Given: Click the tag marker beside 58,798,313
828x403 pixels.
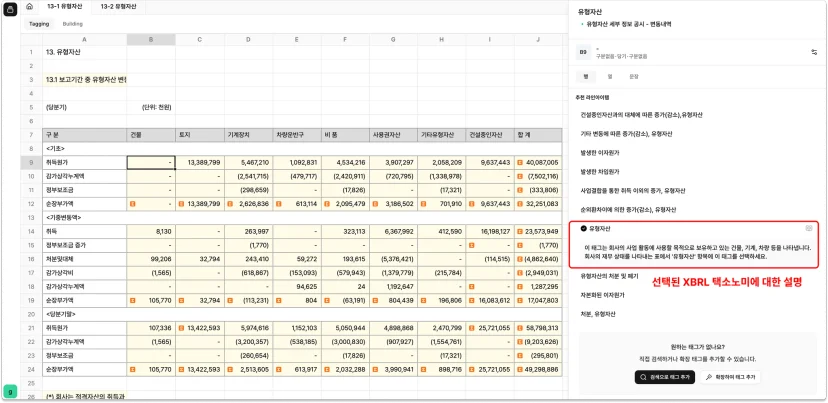Looking at the screenshot, I should coord(521,327).
